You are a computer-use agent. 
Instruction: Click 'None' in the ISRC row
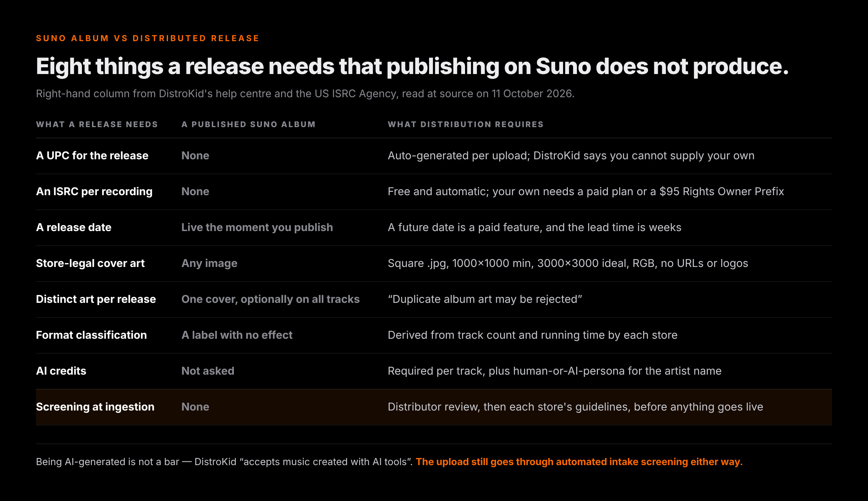pos(195,191)
